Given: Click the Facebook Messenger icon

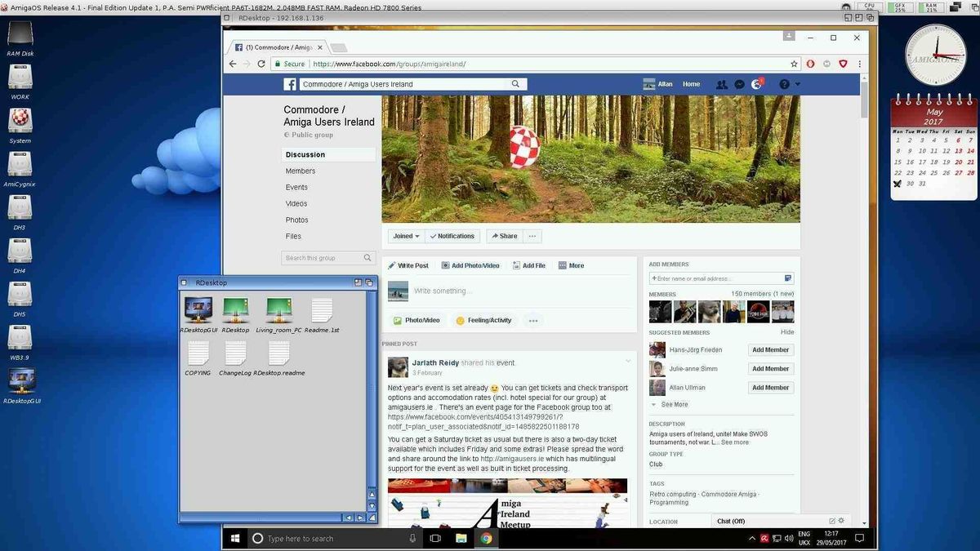Looking at the screenshot, I should click(x=739, y=84).
